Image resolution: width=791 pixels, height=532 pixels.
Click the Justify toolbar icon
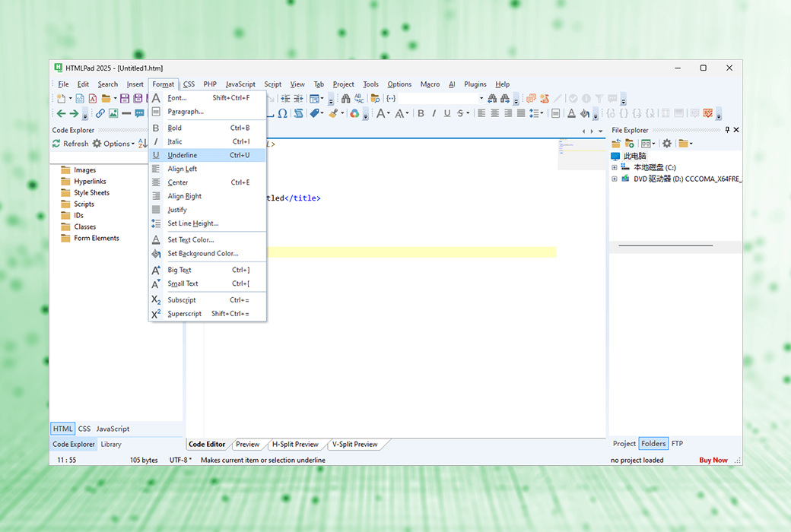(521, 113)
